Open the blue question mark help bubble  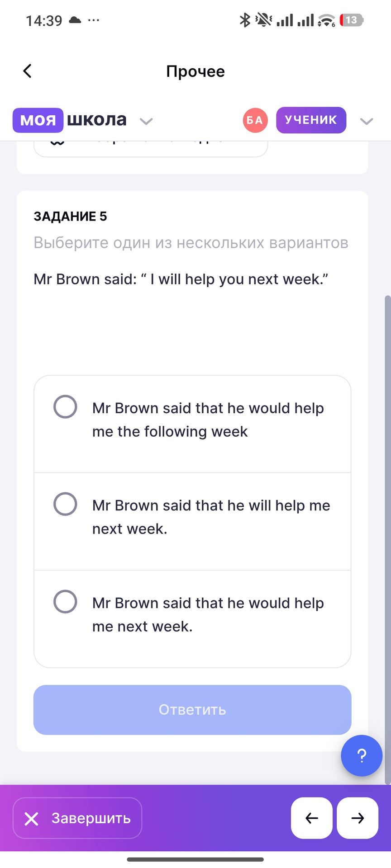tap(362, 755)
